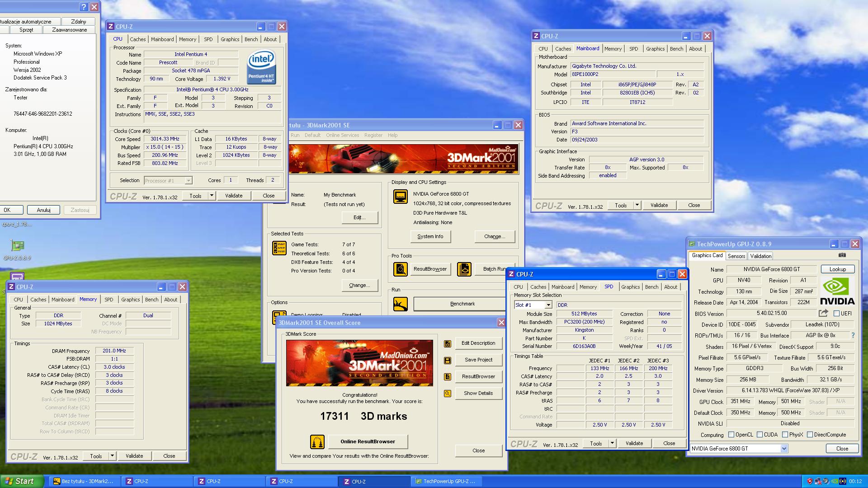
Task: Click the Core Speed value field
Action: 165,139
